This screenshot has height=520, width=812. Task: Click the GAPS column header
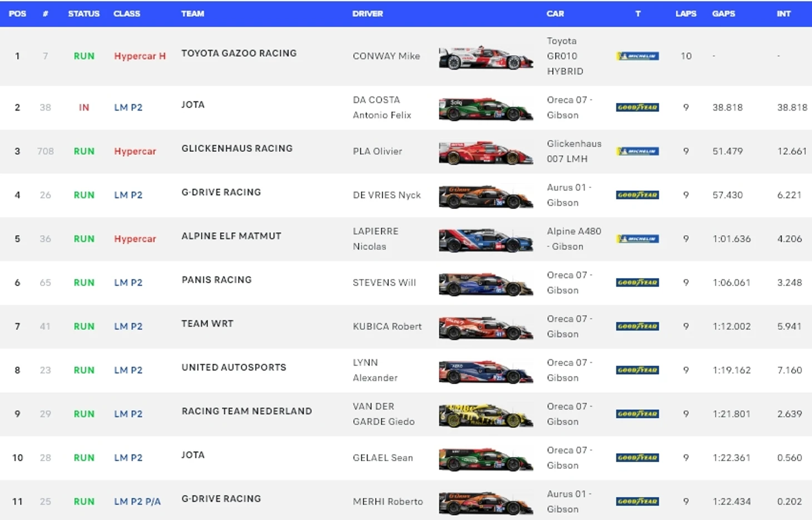(724, 13)
